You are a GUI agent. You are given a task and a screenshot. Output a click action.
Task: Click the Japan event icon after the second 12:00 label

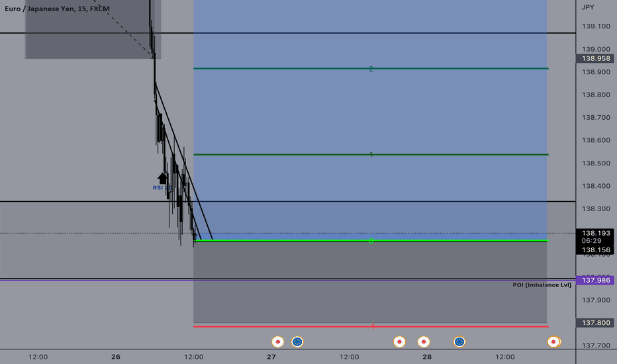pos(399,341)
